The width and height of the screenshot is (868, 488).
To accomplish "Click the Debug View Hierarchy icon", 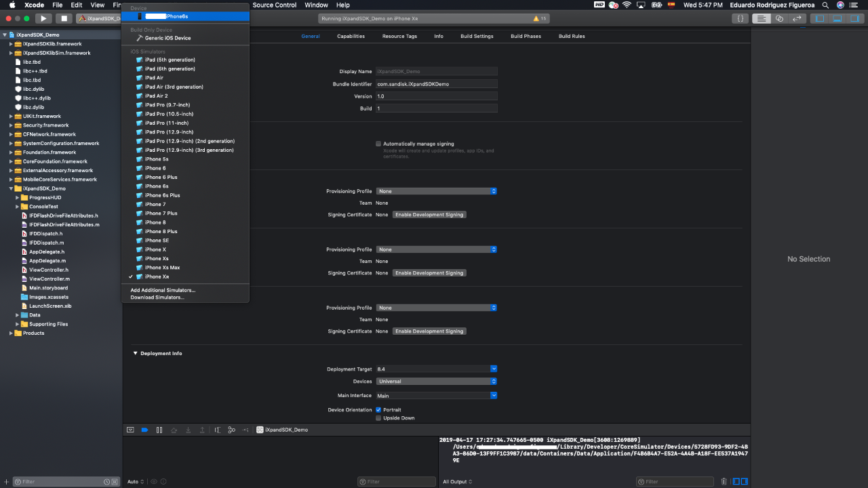I will [x=218, y=430].
